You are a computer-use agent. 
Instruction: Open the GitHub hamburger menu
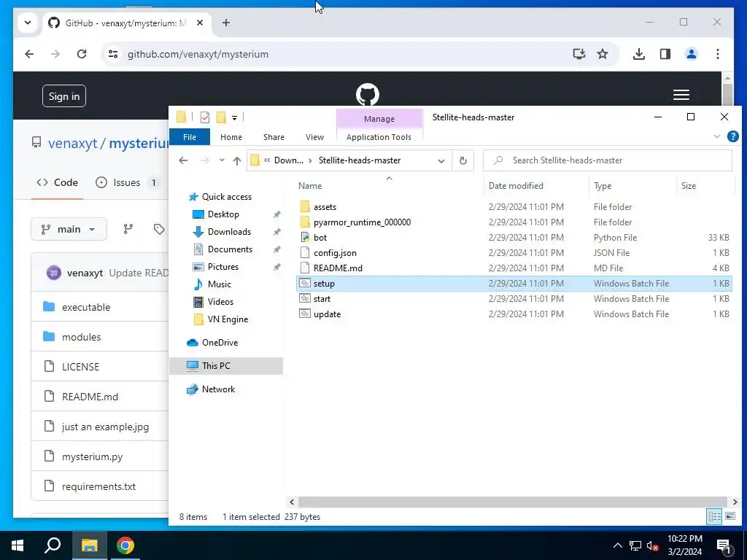(681, 95)
